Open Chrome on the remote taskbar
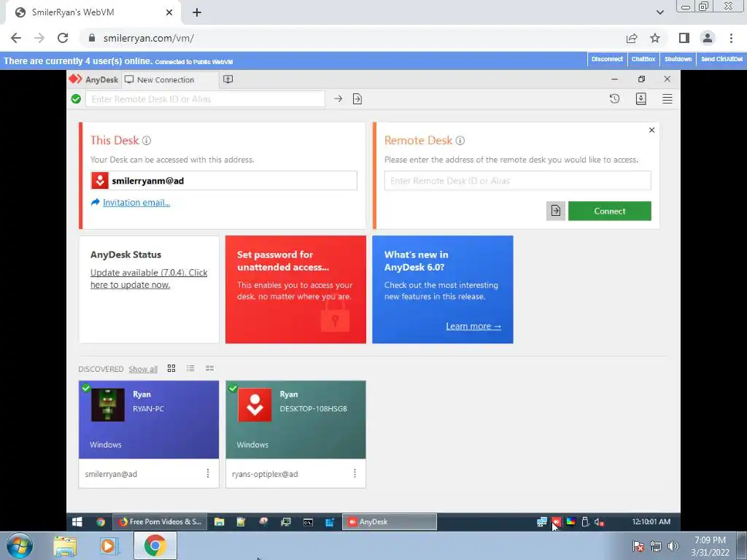The width and height of the screenshot is (747, 560). (101, 522)
